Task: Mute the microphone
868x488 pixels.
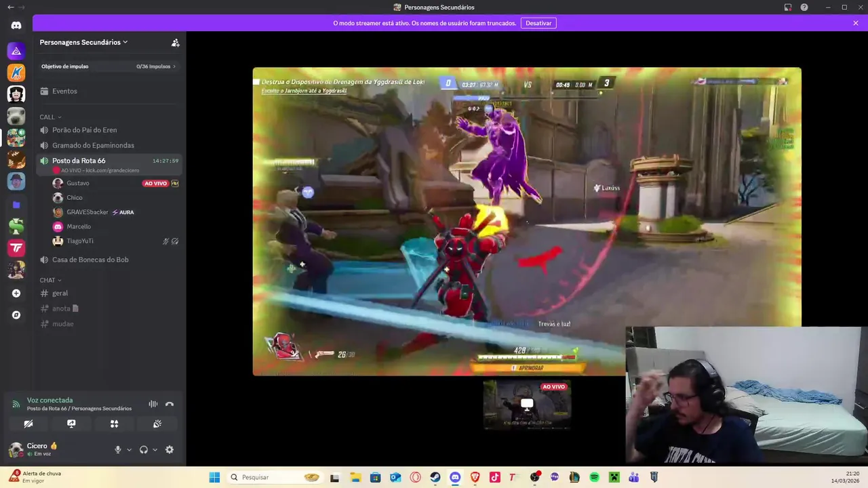Action: (118, 449)
